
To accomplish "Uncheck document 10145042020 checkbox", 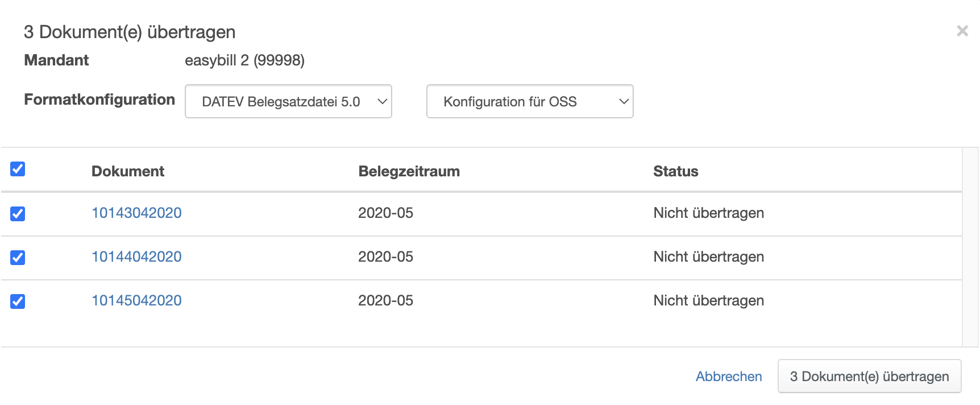I will coord(18,301).
